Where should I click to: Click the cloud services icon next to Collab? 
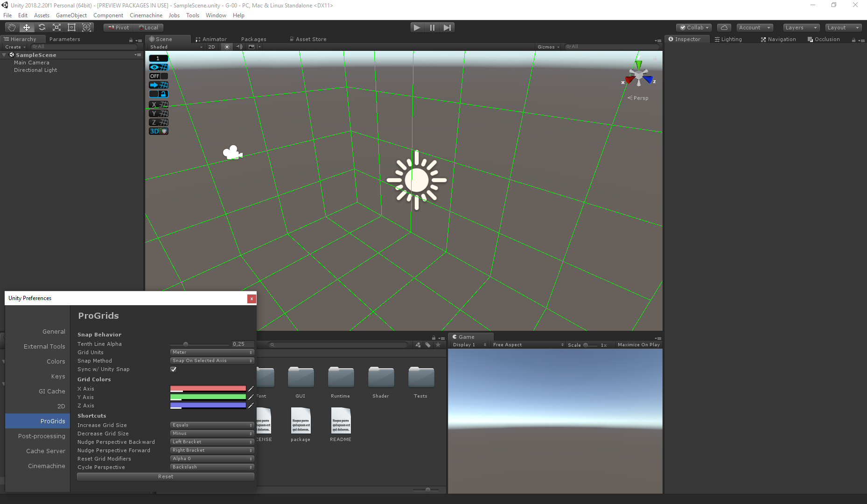pyautogui.click(x=724, y=27)
